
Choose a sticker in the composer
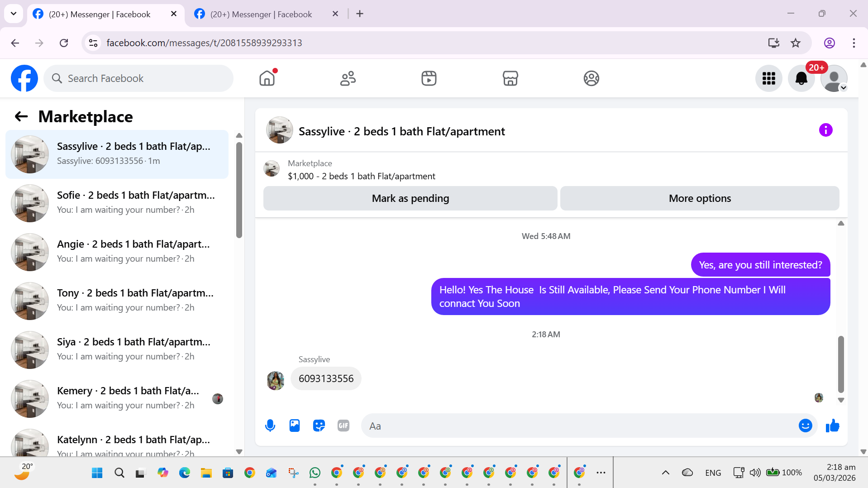pyautogui.click(x=319, y=426)
